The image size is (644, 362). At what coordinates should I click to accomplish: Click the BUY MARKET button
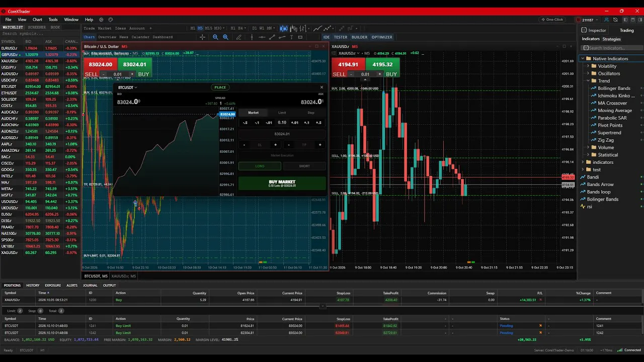pos(282,183)
